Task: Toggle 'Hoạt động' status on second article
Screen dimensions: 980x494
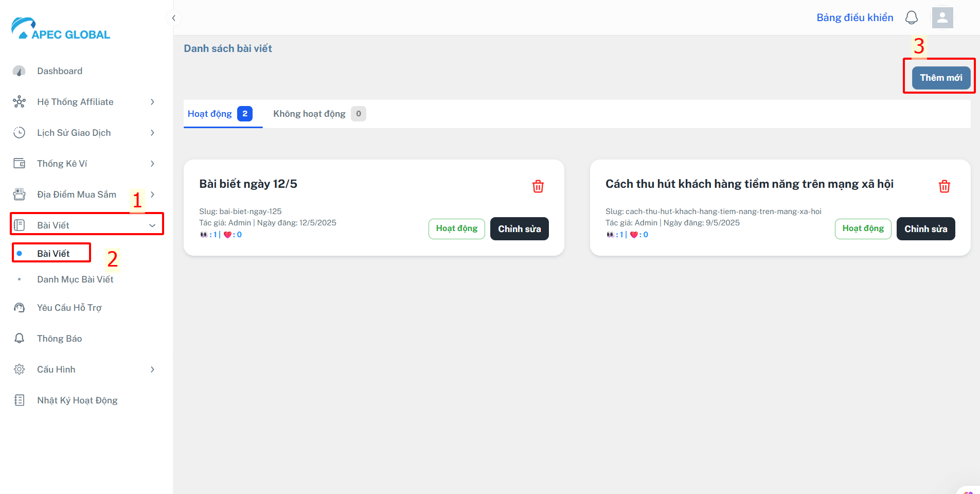Action: (863, 229)
